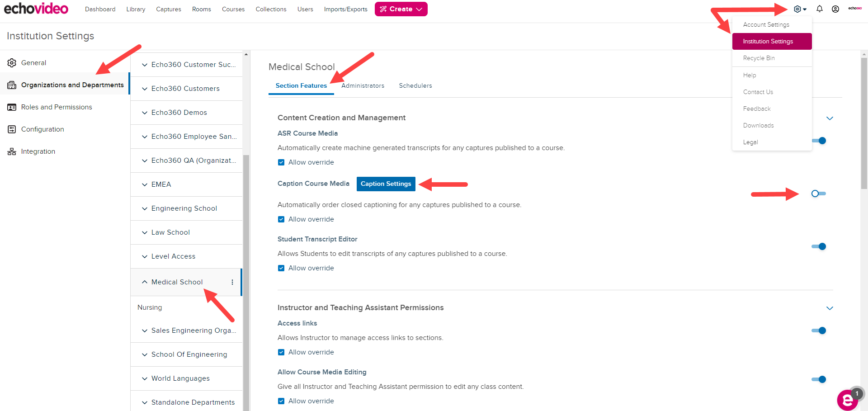Viewport: 868px width, 411px height.
Task: Toggle the Allow Course Media Editing switch
Action: click(819, 379)
